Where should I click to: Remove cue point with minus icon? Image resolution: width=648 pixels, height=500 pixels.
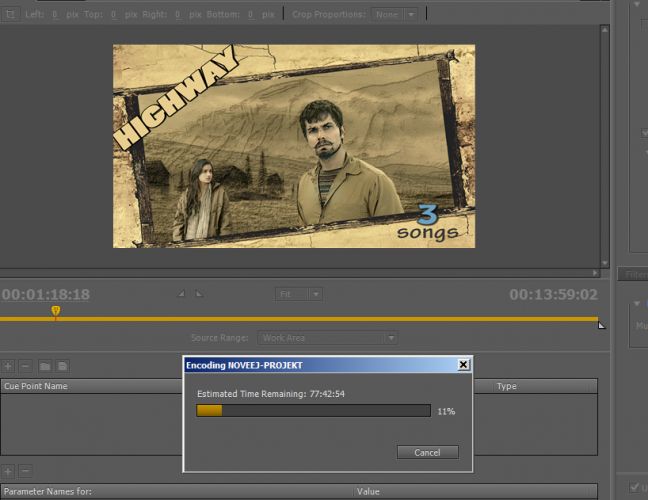(25, 366)
